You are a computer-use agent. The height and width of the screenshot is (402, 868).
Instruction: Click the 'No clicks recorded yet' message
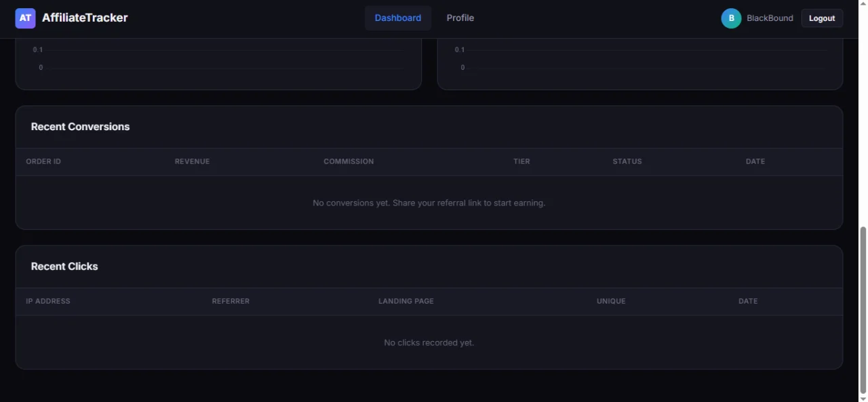click(x=429, y=342)
